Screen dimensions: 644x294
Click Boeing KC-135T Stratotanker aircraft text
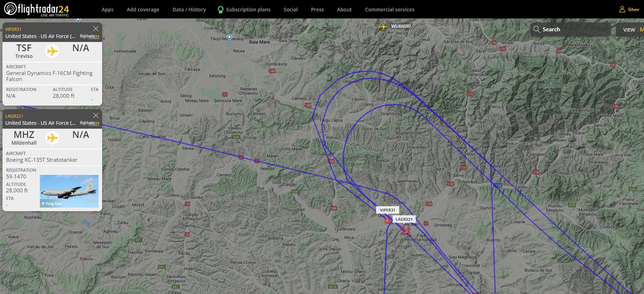click(x=42, y=160)
